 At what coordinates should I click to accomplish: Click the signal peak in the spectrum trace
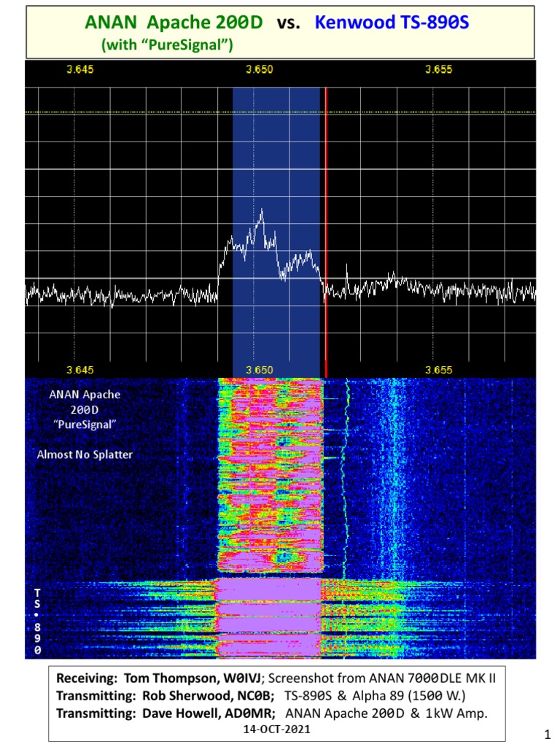[262, 212]
